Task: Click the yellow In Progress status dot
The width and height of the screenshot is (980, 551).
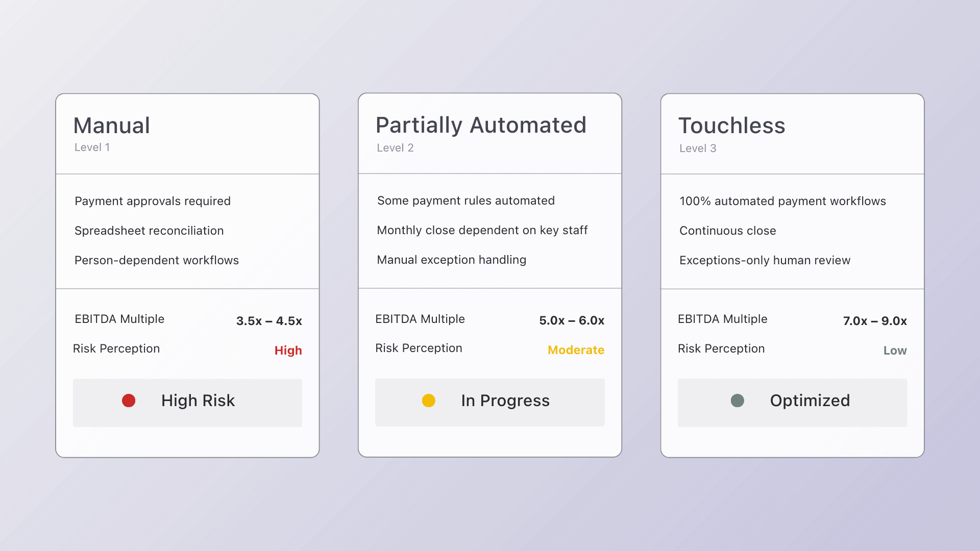Action: pyautogui.click(x=429, y=400)
